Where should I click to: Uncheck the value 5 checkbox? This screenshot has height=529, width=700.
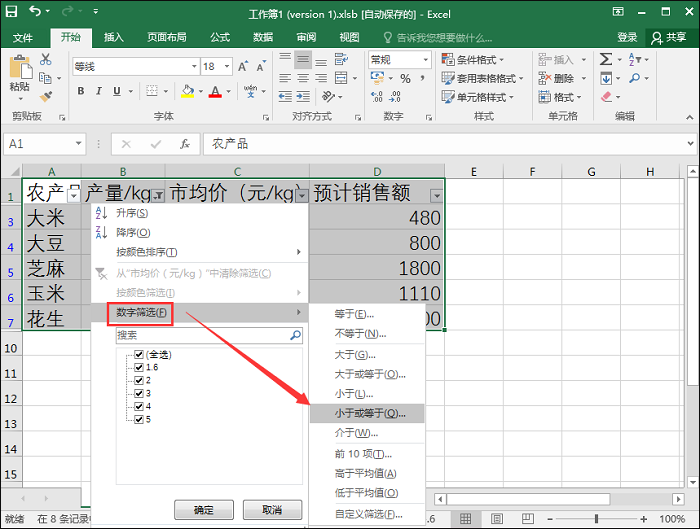(x=139, y=419)
